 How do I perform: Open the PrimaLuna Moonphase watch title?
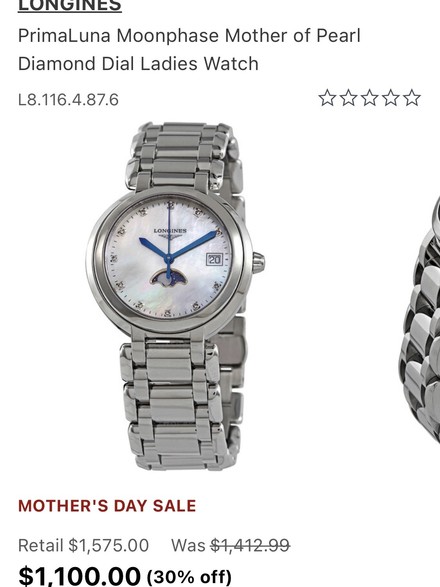click(x=189, y=49)
